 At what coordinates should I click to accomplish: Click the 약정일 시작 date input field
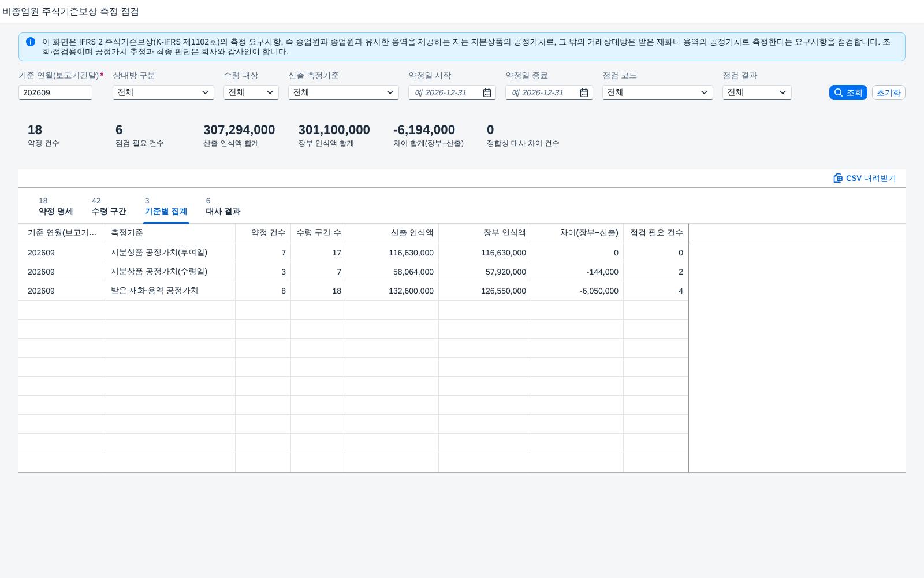click(x=445, y=92)
